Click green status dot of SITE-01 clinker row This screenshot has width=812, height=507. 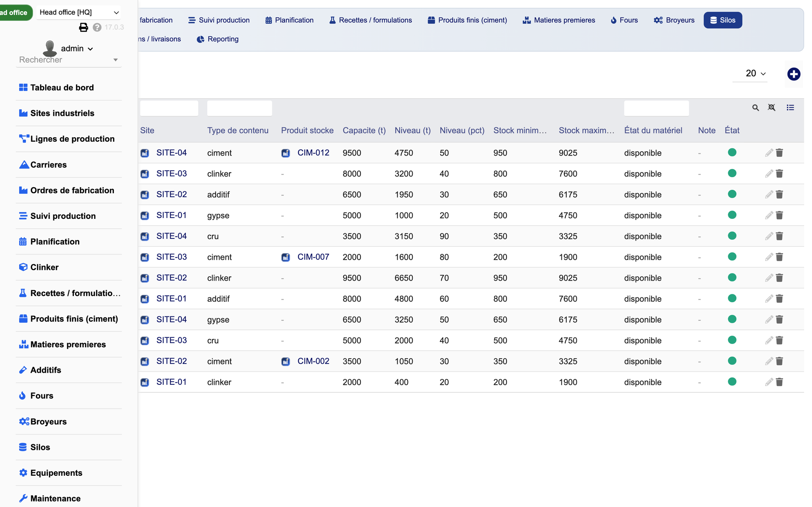pos(732,382)
